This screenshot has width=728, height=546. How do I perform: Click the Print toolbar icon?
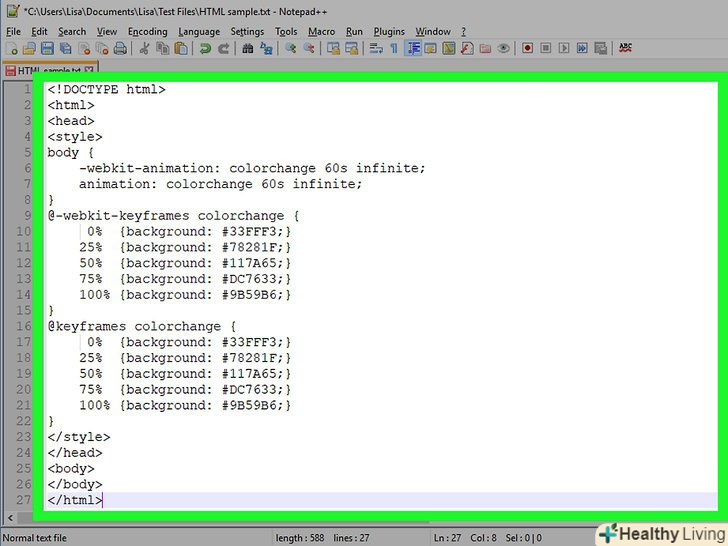point(120,48)
